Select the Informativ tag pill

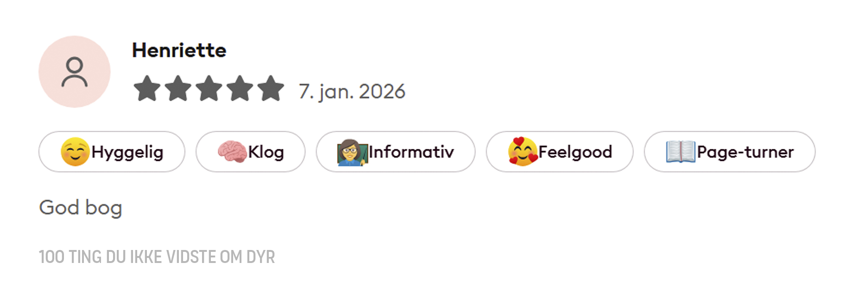point(395,152)
